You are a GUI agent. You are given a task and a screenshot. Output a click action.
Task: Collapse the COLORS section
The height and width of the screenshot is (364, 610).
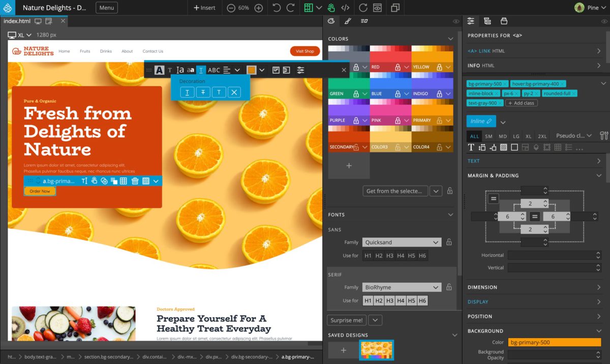[450, 39]
